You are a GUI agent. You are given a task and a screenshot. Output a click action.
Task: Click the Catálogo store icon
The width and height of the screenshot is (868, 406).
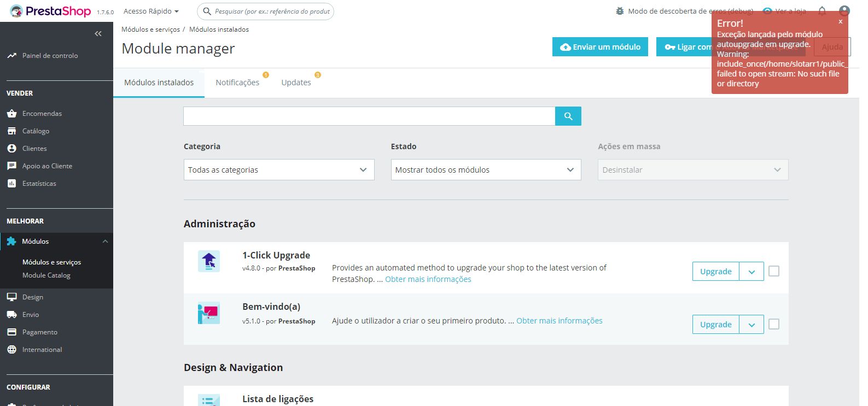[x=12, y=131]
